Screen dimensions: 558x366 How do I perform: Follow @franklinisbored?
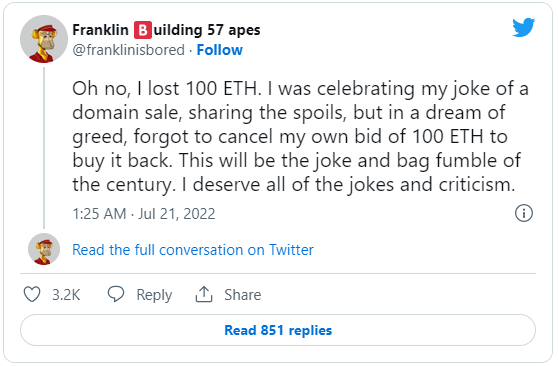click(x=220, y=50)
